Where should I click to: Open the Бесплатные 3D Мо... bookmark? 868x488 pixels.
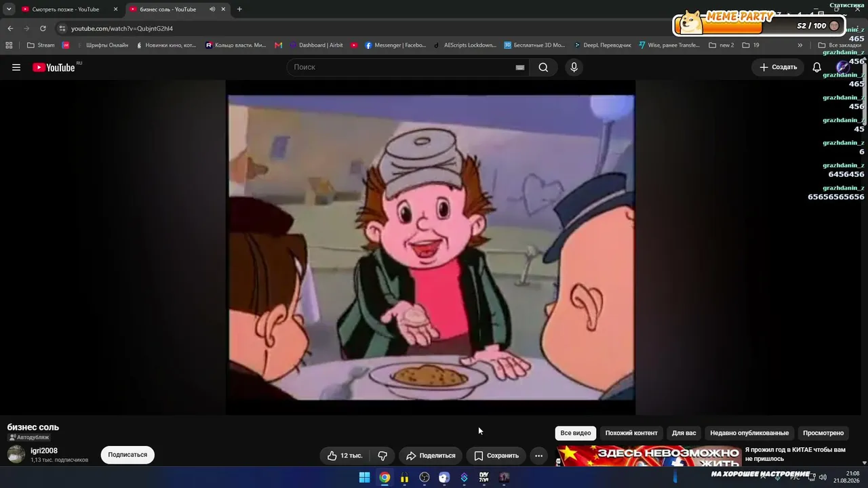point(534,45)
